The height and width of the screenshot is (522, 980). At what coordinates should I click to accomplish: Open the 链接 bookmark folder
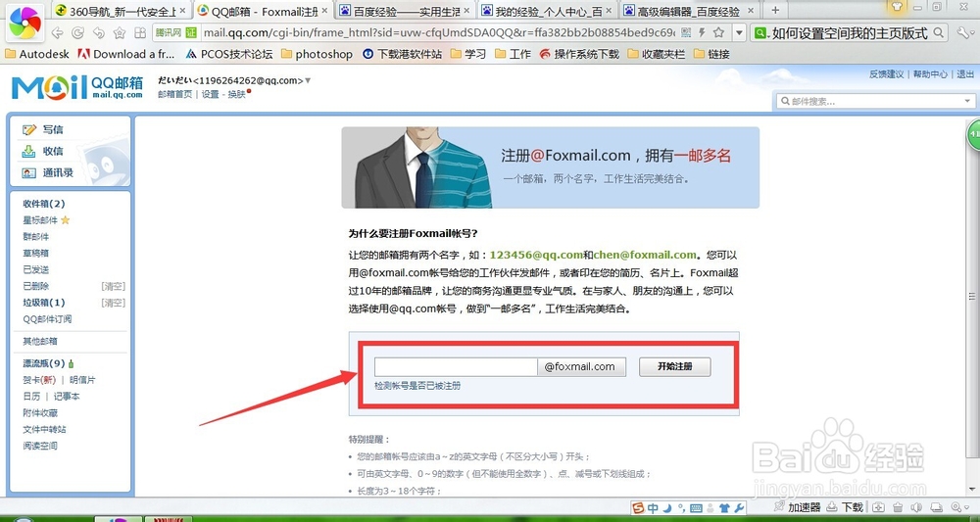(711, 54)
